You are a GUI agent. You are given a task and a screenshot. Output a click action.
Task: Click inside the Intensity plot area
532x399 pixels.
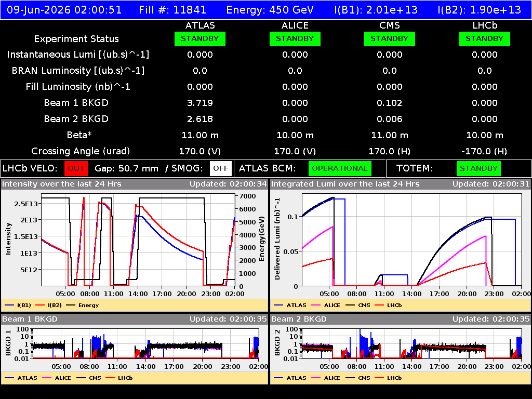(138, 240)
